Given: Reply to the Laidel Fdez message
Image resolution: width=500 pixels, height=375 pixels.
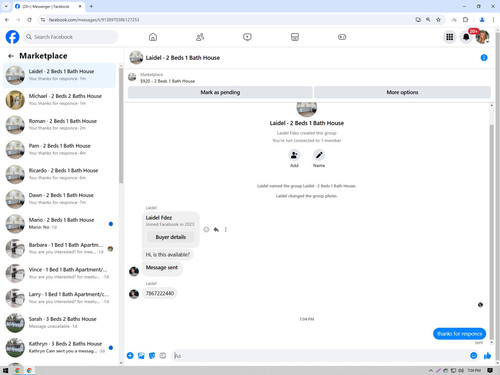Looking at the screenshot, I should point(216,229).
